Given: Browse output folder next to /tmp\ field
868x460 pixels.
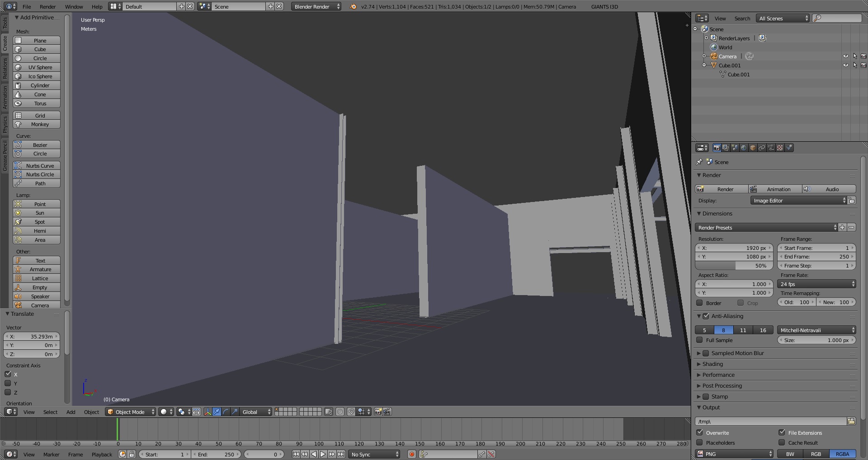Looking at the screenshot, I should pos(851,421).
